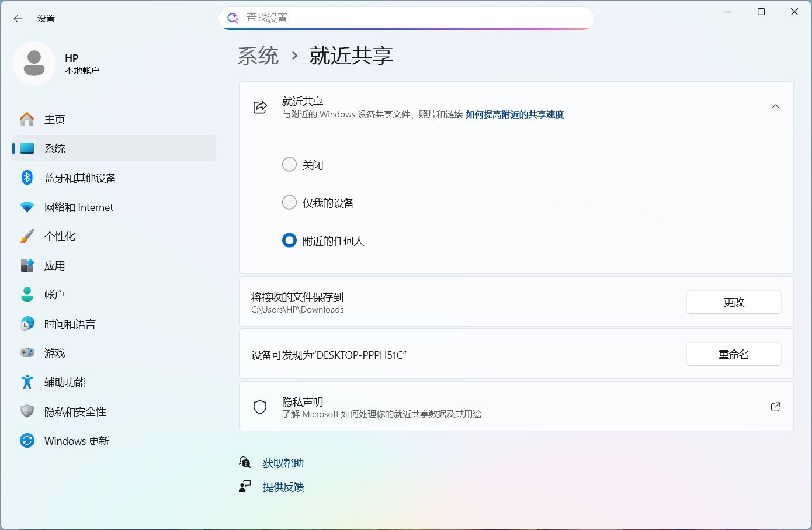Screen dimensions: 812x530
Task: Click the back arrow in Settings
Action: (x=18, y=18)
